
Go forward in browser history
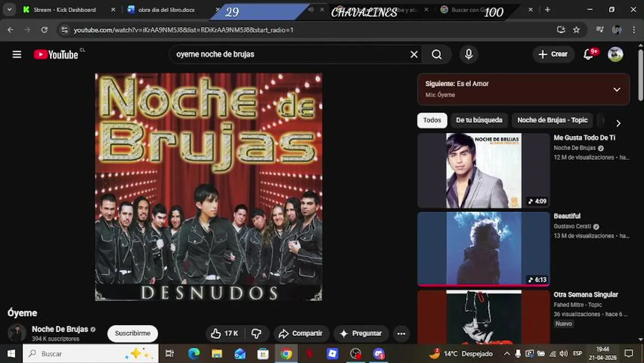[x=27, y=30]
